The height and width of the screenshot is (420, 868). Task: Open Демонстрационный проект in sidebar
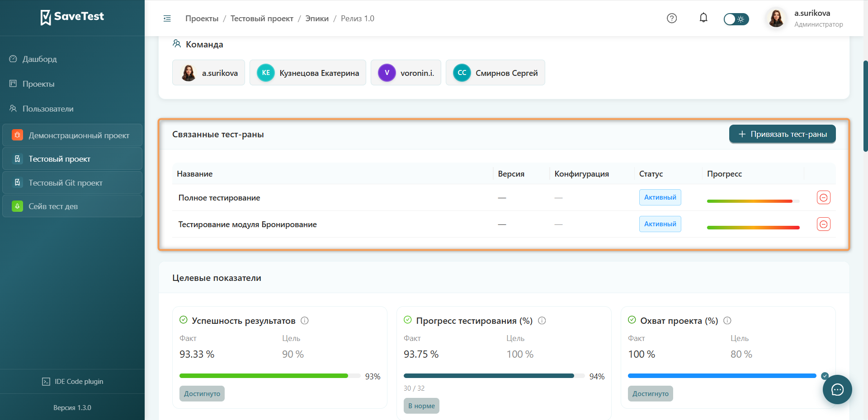(x=72, y=135)
